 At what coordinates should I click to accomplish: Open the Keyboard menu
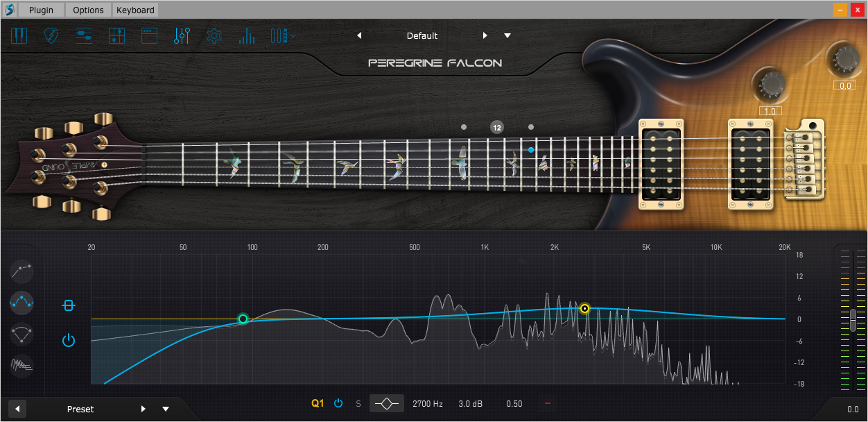[x=135, y=10]
